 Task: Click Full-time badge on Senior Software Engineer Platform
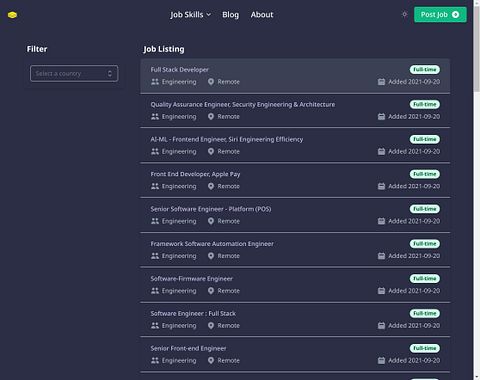tap(425, 209)
